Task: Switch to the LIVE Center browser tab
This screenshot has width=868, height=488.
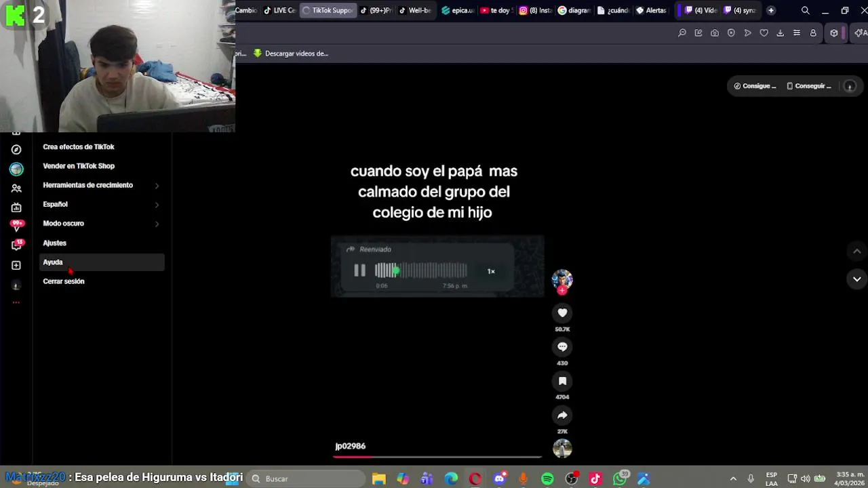Action: coord(279,10)
